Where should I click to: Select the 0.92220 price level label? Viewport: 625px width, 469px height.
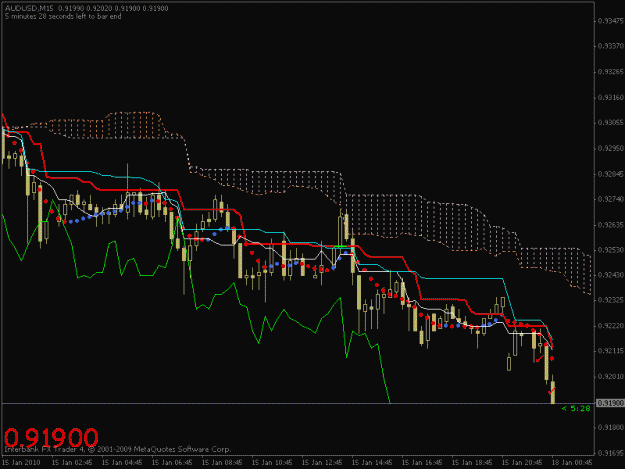pos(611,326)
